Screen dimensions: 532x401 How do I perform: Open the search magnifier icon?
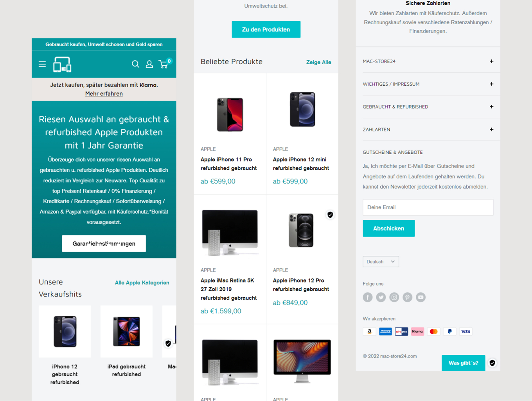pos(136,64)
